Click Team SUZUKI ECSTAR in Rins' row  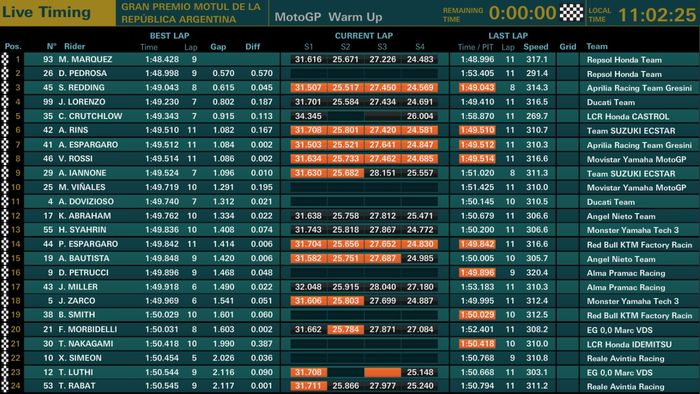click(x=631, y=131)
